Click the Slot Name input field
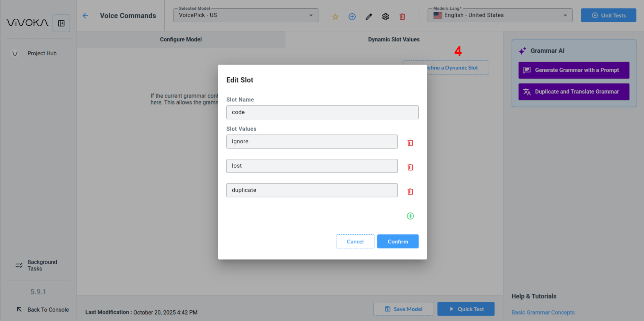The height and width of the screenshot is (321, 644). 322,112
